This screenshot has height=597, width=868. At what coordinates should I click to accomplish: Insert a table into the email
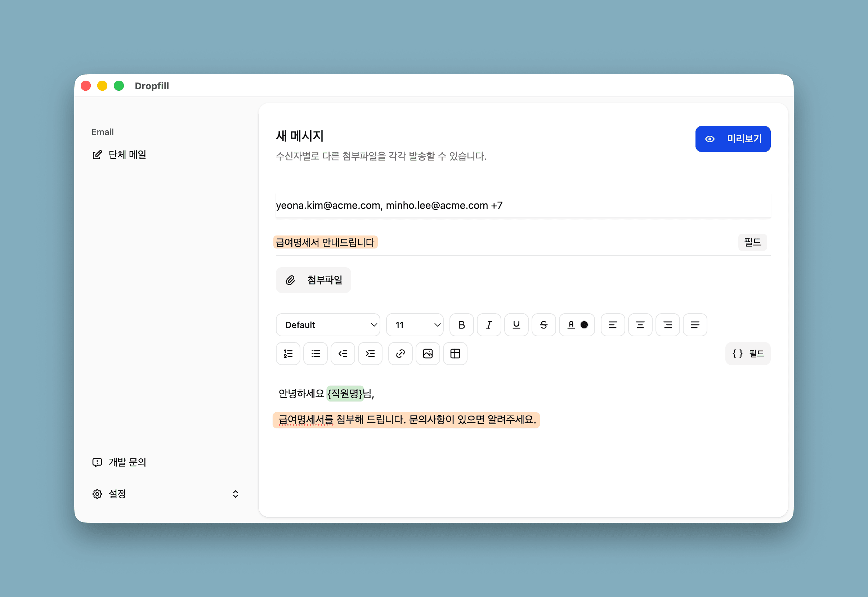coord(455,354)
